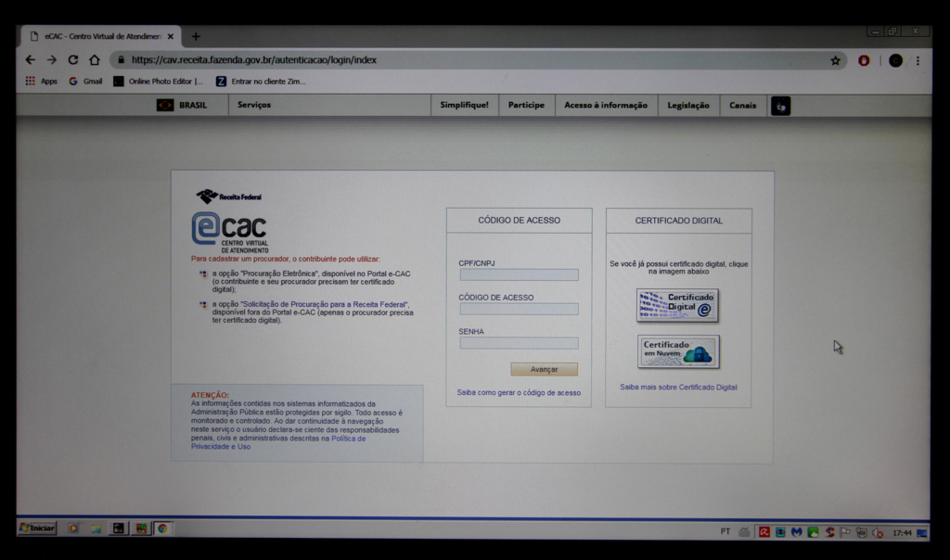Click the address bar URL
Viewport: 950px width, 560px height.
tap(254, 60)
